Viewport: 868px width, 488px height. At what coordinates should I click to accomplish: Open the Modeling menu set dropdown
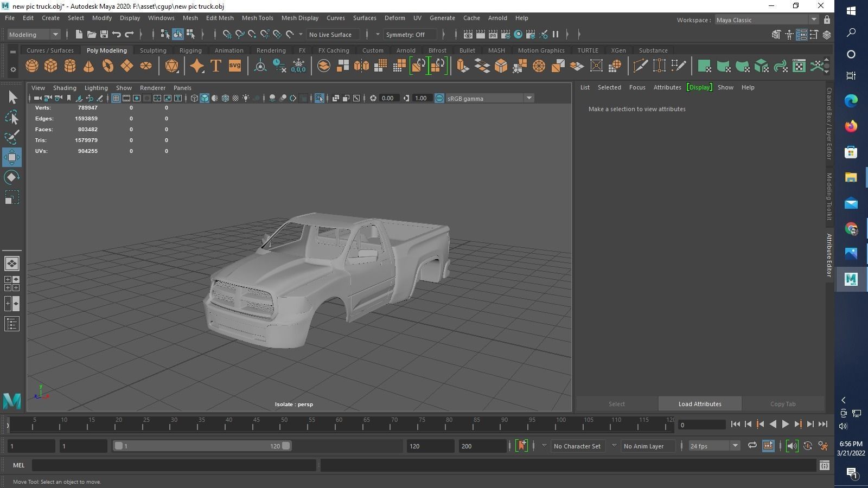tap(34, 35)
